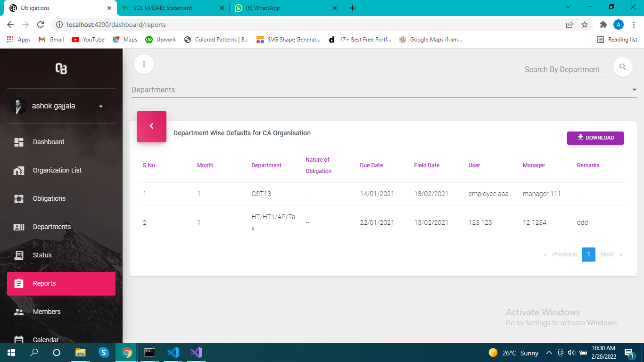The height and width of the screenshot is (362, 644).
Task: Open the browser extensions puzzle icon
Action: click(603, 25)
